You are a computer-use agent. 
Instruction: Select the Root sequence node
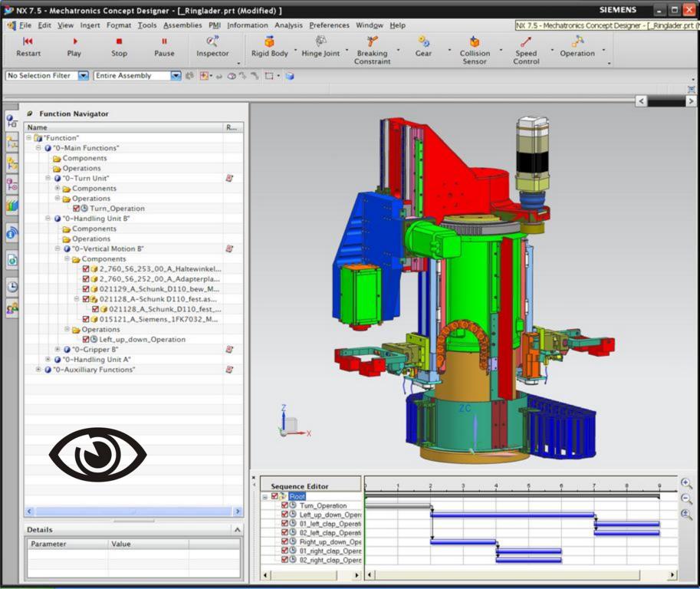click(x=297, y=496)
